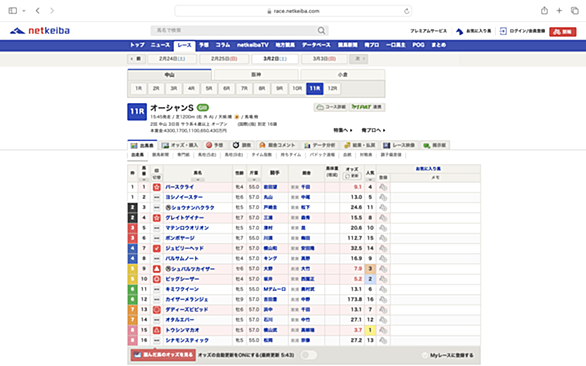Select race 12R
586x366 pixels.
(333, 89)
